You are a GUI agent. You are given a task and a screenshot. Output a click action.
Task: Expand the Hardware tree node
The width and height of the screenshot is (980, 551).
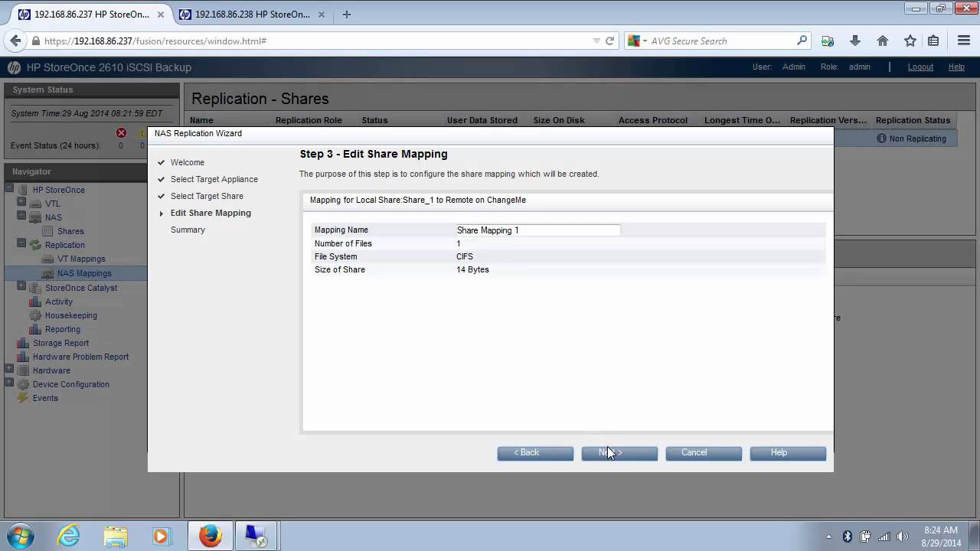click(x=9, y=369)
